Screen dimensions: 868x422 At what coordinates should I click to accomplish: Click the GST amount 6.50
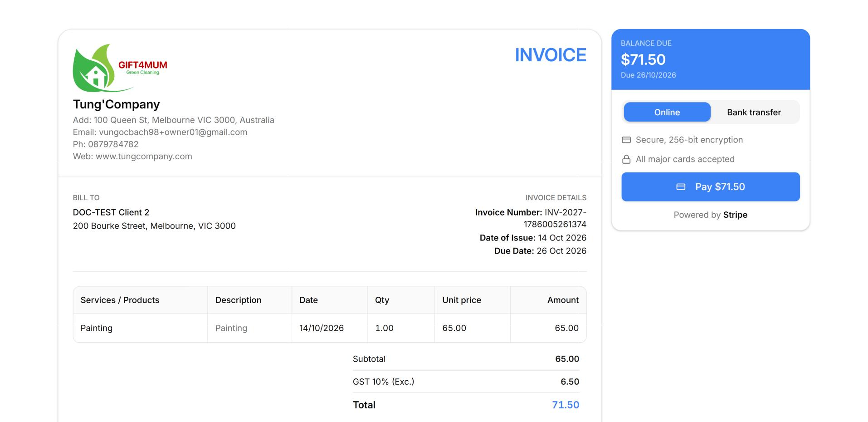[x=570, y=382]
